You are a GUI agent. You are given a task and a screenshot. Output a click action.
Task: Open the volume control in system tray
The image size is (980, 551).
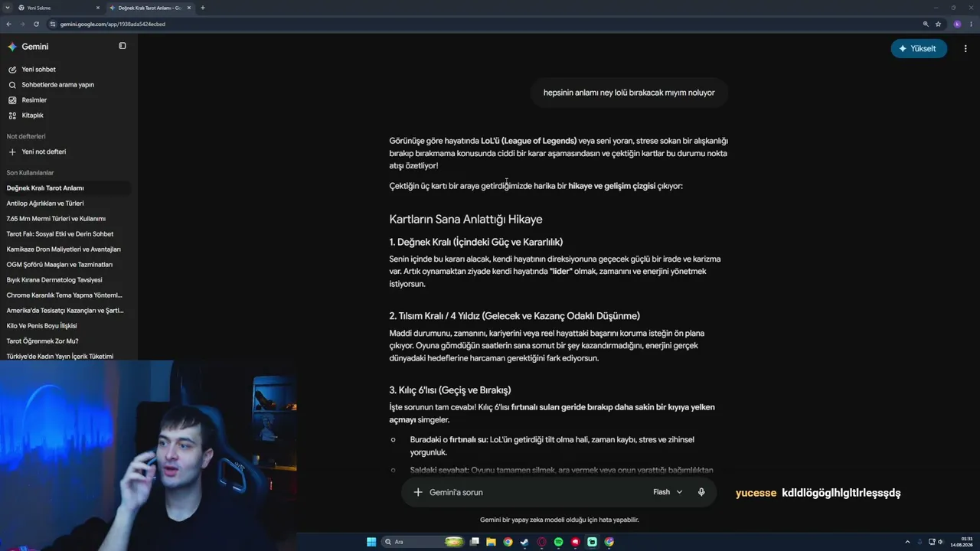point(942,542)
